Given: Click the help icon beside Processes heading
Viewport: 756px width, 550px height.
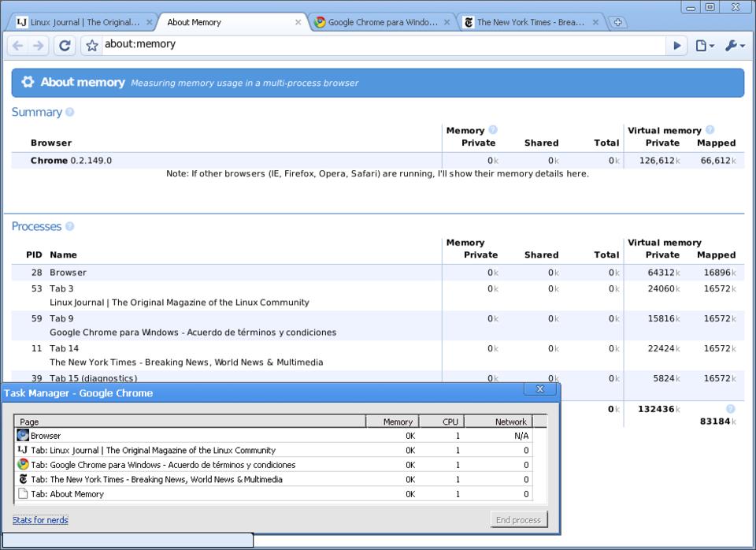Looking at the screenshot, I should coord(70,226).
